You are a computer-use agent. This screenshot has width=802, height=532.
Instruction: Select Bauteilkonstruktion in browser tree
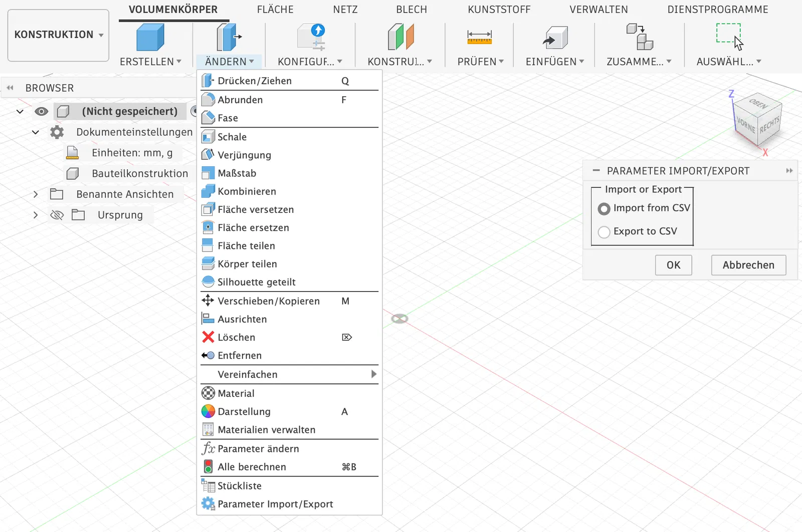pyautogui.click(x=140, y=173)
